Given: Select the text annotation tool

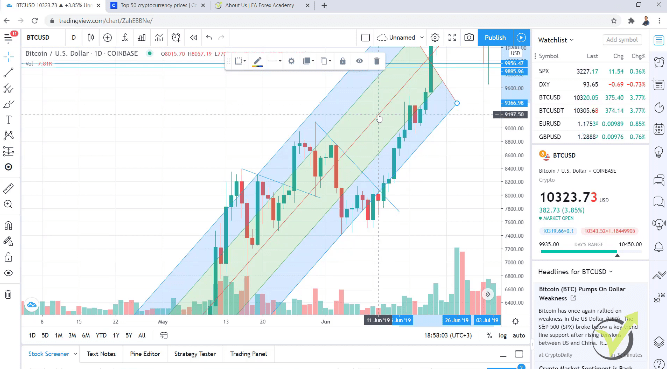Looking at the screenshot, I should [9, 120].
